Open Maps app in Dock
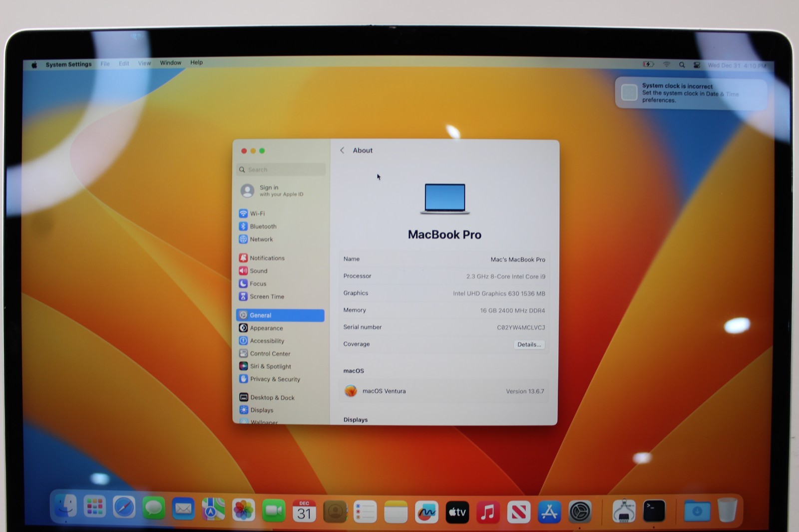The width and height of the screenshot is (799, 532). 213,510
